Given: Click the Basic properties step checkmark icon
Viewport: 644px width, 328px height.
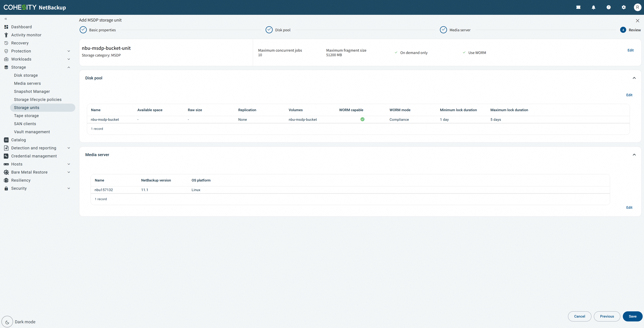Looking at the screenshot, I should (x=83, y=30).
